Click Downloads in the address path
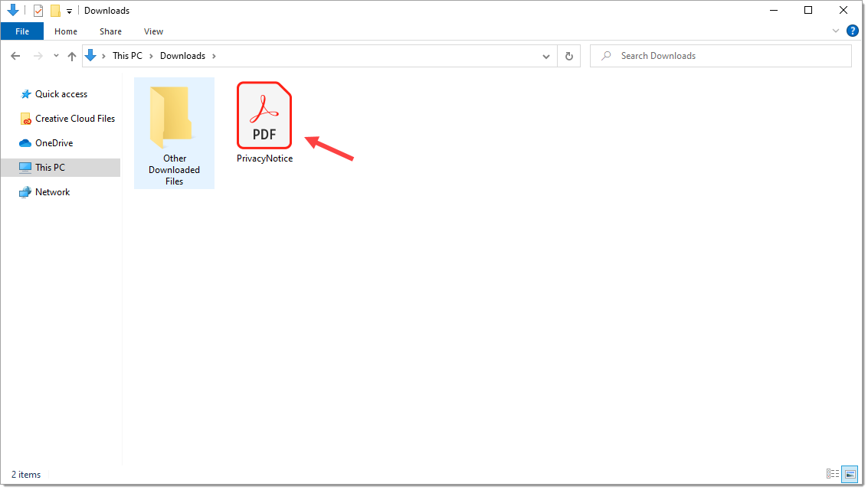The height and width of the screenshot is (490, 868). [x=182, y=56]
